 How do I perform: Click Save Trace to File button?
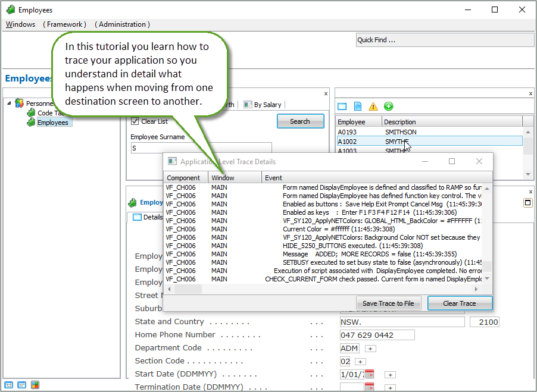[388, 303]
